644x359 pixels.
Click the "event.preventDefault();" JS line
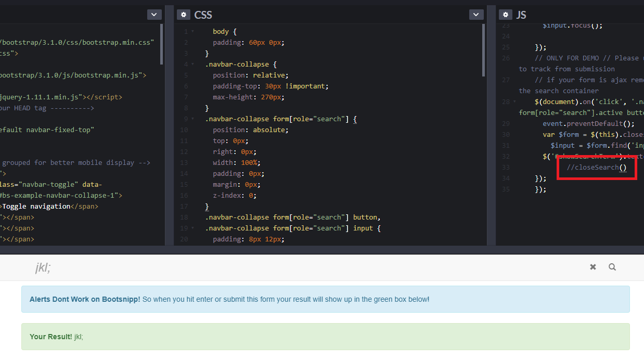[589, 124]
